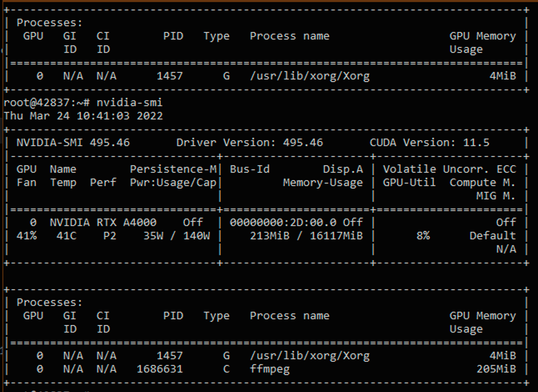Click the memory usage 213MiB / 16117MiB
This screenshot has width=538, height=392.
coord(306,235)
